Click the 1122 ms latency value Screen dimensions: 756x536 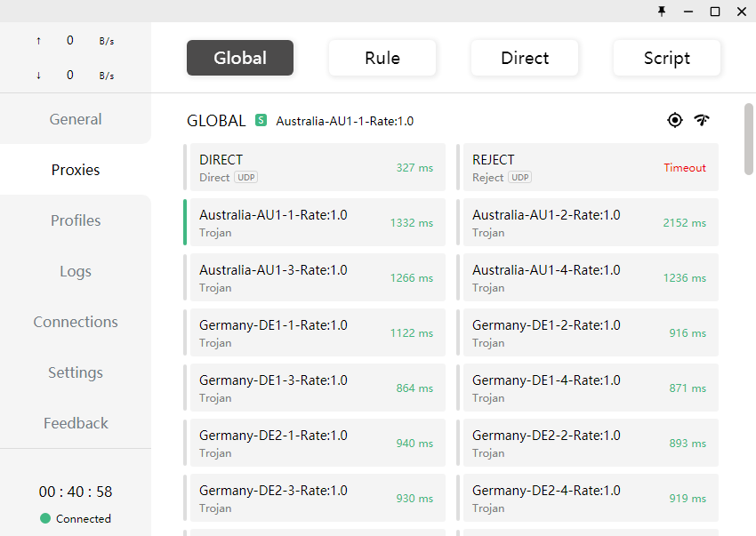coord(412,333)
